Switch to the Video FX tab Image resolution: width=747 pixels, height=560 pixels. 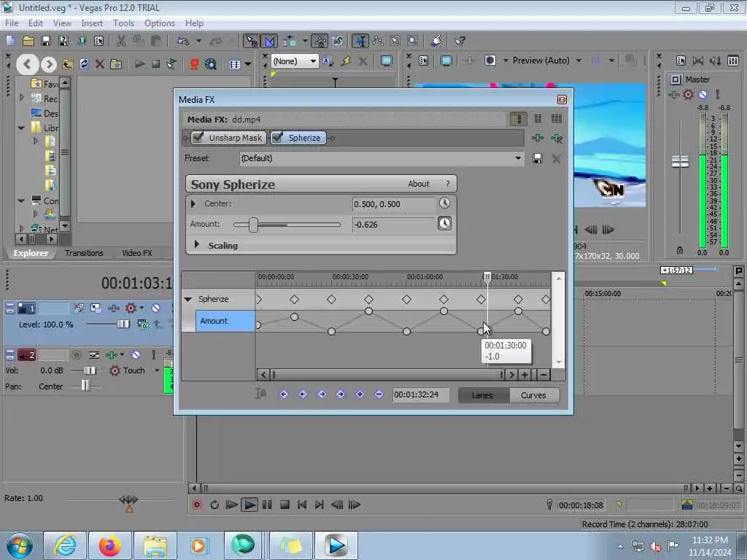point(136,253)
